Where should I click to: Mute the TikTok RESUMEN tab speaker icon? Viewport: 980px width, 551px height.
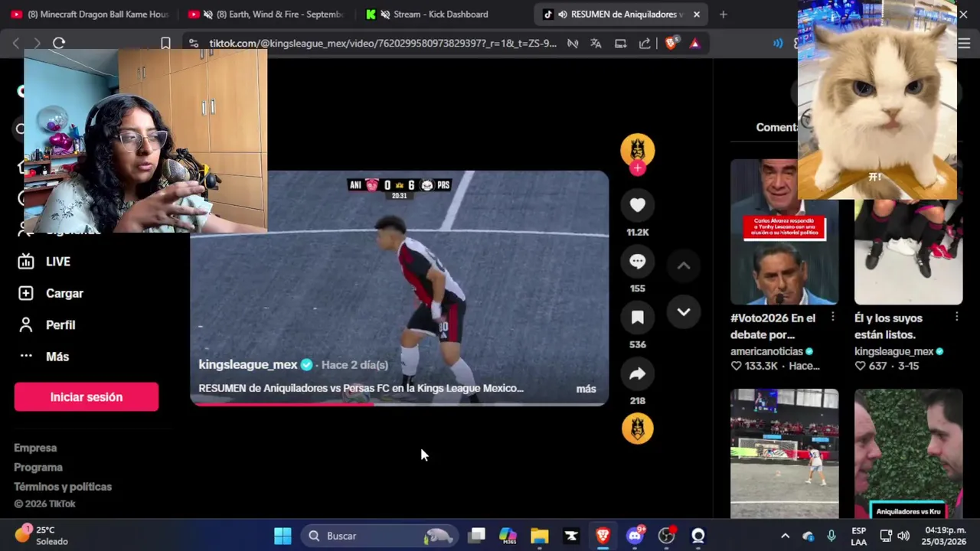click(x=563, y=14)
